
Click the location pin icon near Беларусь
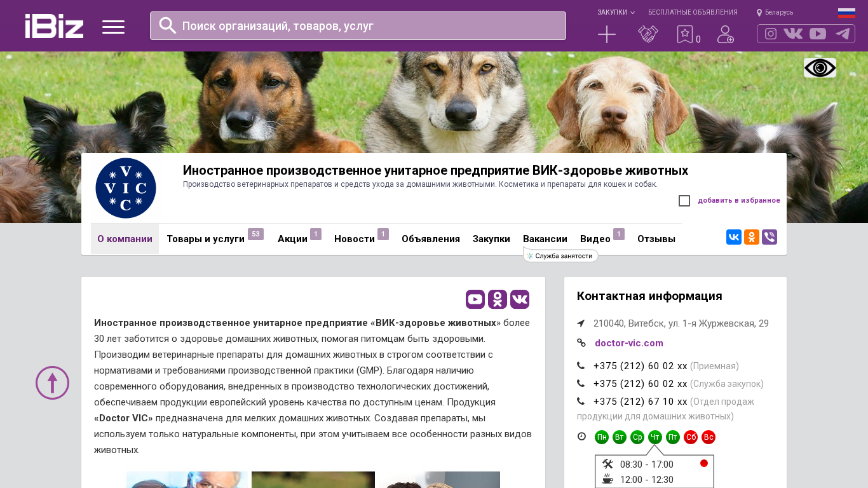pyautogui.click(x=759, y=13)
